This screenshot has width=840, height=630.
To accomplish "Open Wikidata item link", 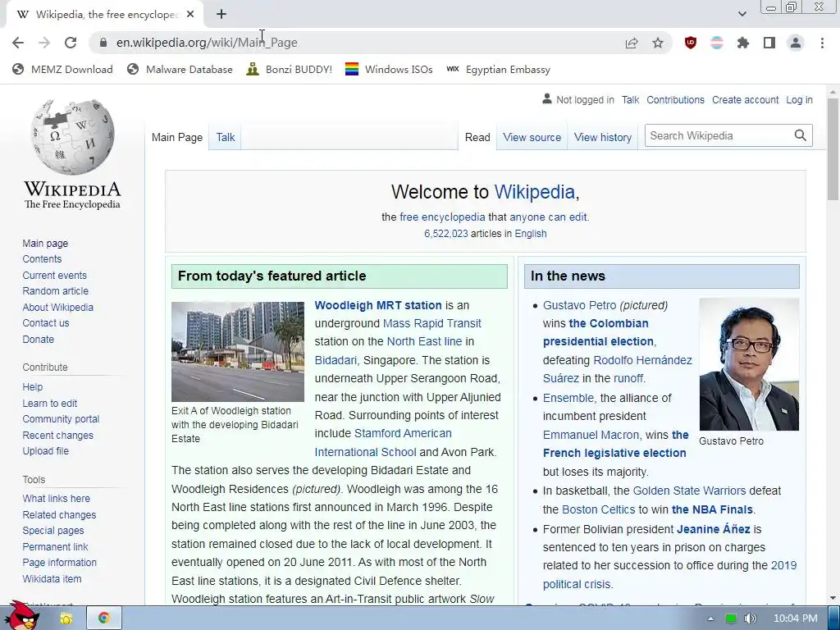I will [52, 578].
